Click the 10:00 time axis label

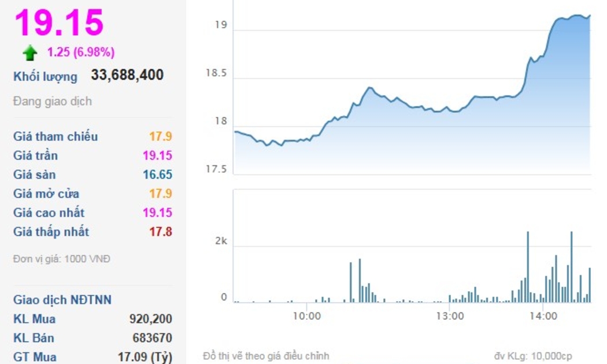(x=306, y=316)
